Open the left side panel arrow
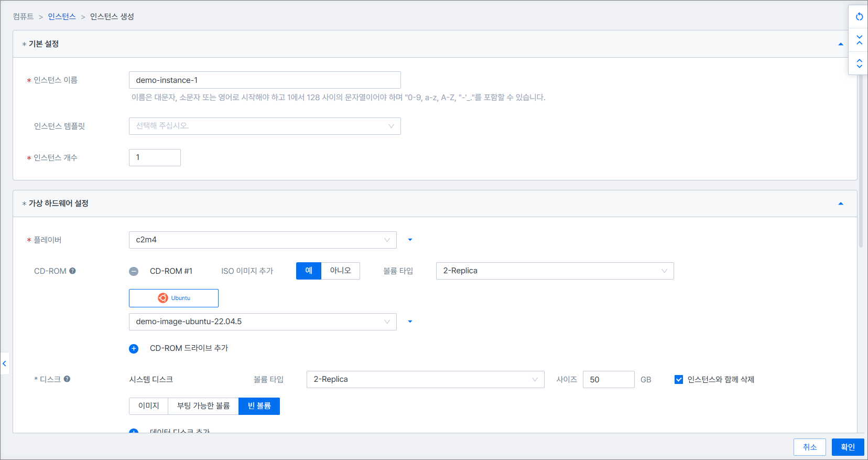868x460 pixels. (x=5, y=363)
